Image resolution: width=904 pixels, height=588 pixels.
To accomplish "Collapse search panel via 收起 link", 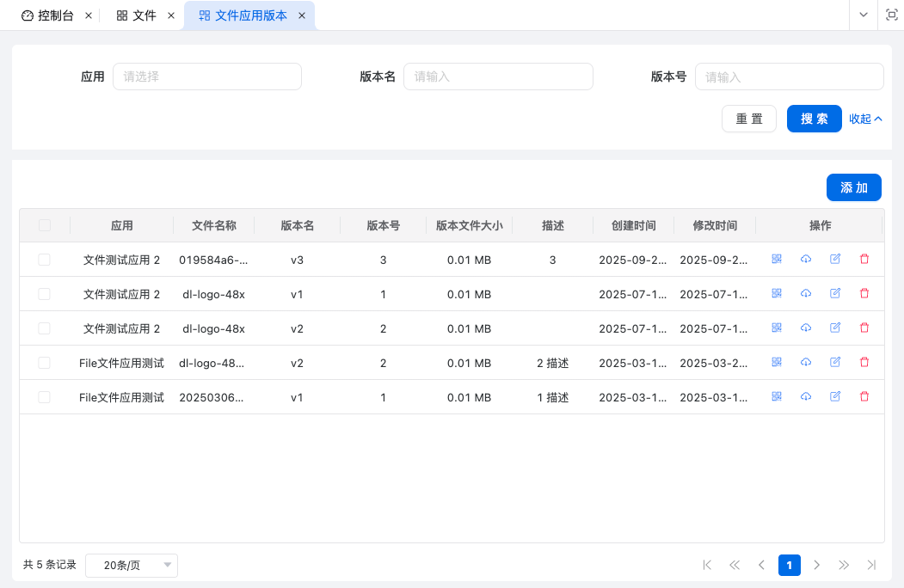I will pos(864,119).
